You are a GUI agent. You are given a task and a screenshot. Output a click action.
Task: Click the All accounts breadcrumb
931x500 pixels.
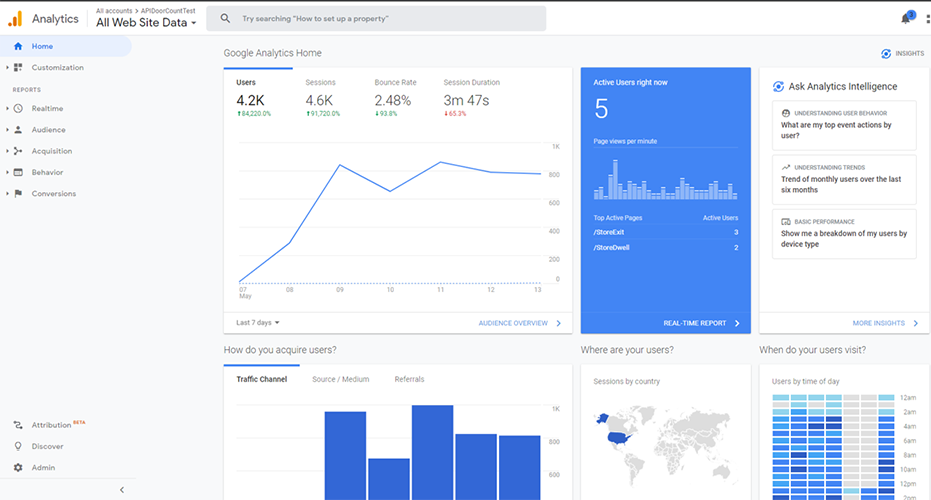(114, 11)
